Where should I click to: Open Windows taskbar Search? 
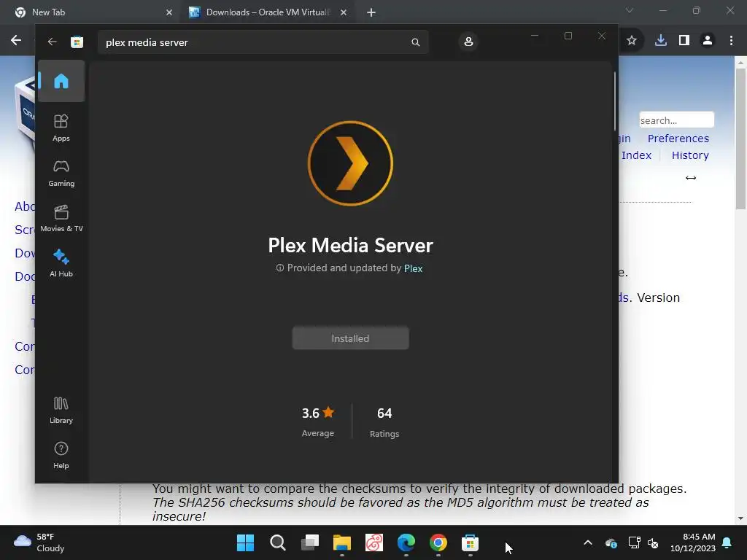[x=278, y=542]
